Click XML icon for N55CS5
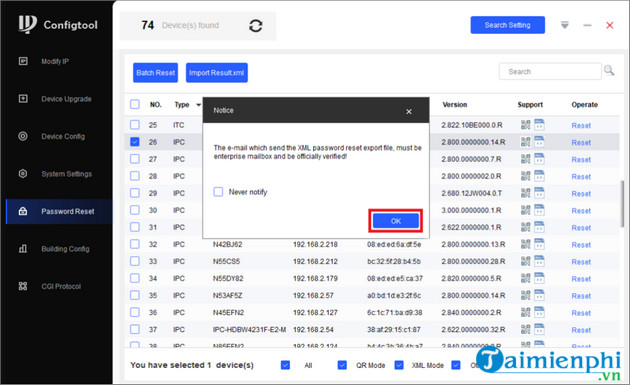This screenshot has width=630, height=385. point(539,261)
